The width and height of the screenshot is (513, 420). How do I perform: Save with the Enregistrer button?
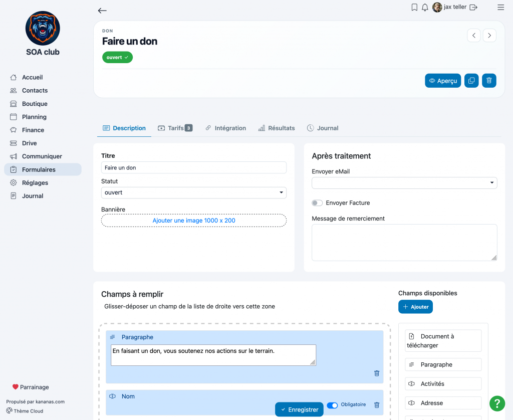click(300, 409)
